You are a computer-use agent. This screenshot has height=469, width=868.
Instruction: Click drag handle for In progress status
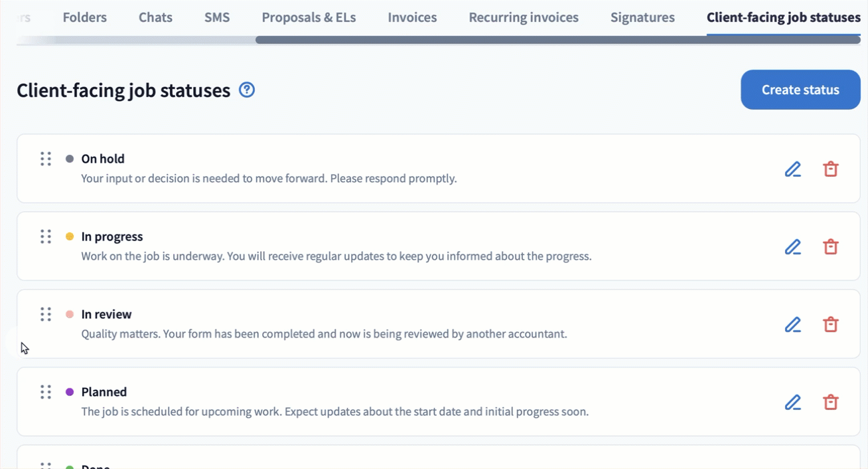point(46,236)
